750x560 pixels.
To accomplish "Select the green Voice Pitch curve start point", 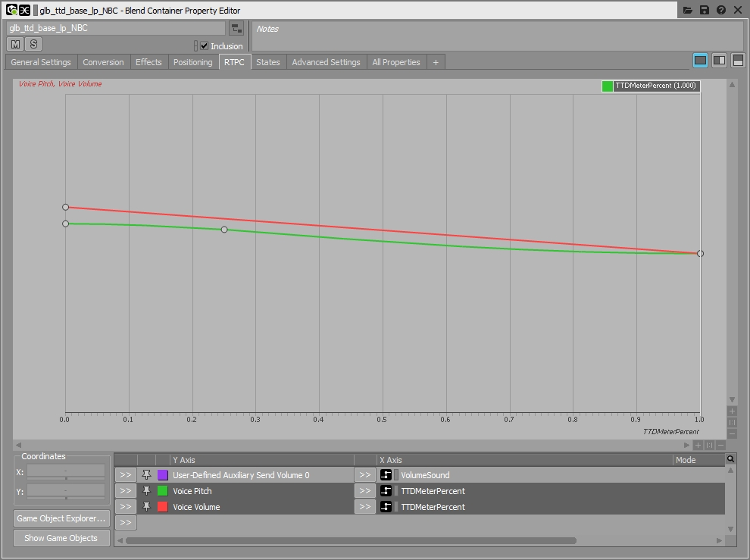I will [65, 224].
